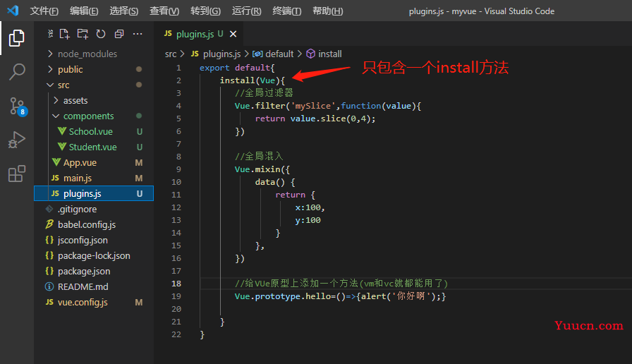Image resolution: width=632 pixels, height=364 pixels.
Task: Open the 编辑(E) menu
Action: [x=84, y=11]
